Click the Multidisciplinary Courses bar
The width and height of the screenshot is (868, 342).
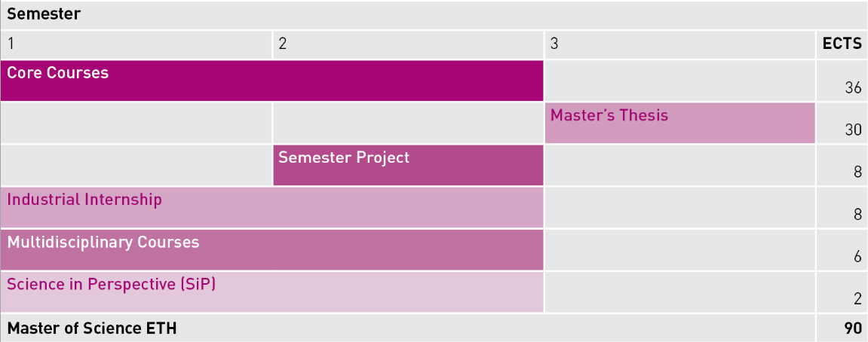tap(271, 250)
